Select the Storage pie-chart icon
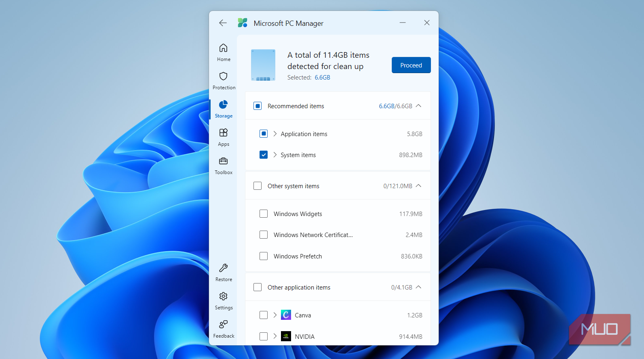 tap(224, 105)
